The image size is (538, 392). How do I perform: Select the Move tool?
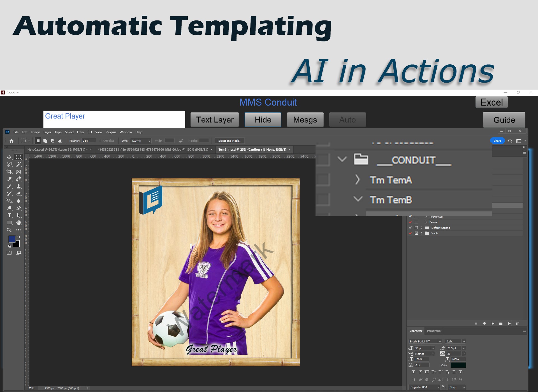9,157
